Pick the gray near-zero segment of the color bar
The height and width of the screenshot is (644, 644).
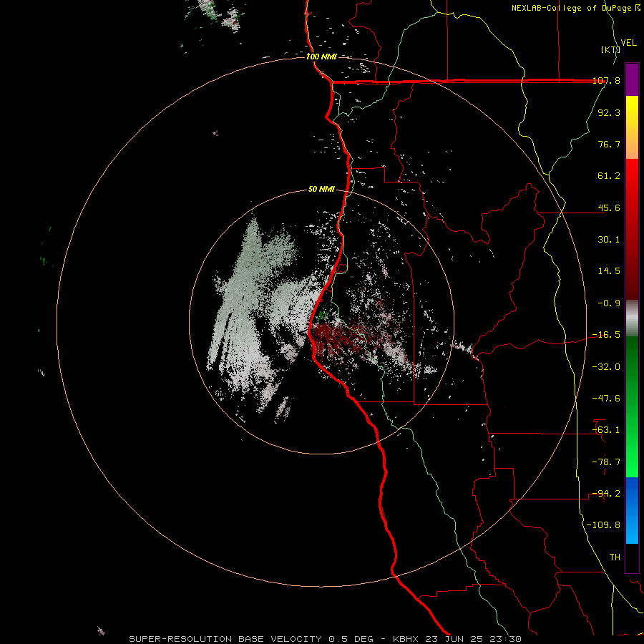coord(632,318)
